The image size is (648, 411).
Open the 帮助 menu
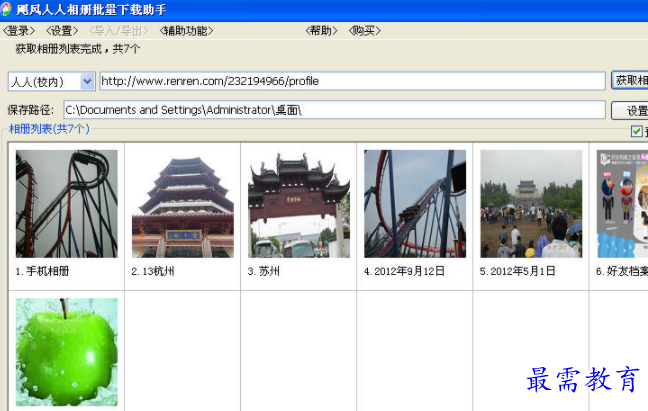click(x=321, y=31)
